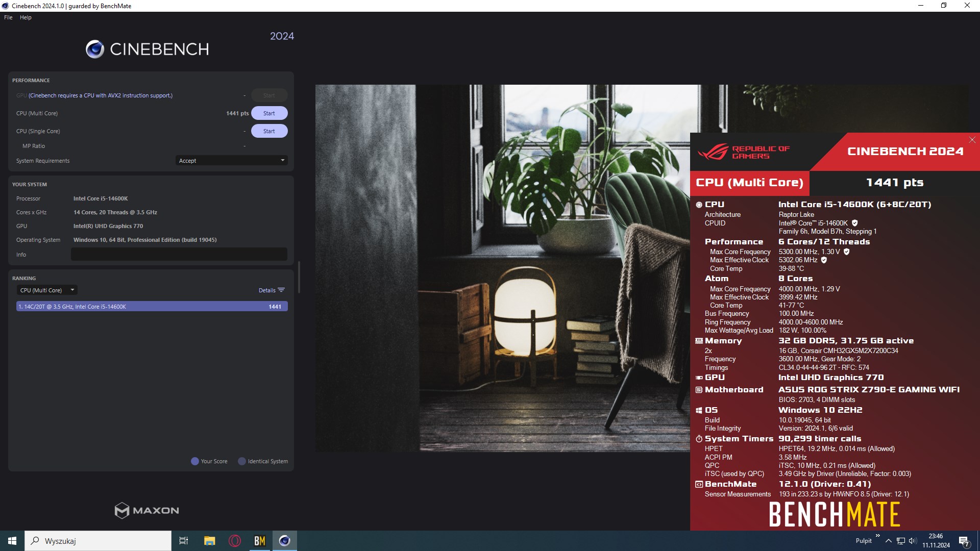This screenshot has width=980, height=551.
Task: Click the Republic of Gamers logo
Action: tap(743, 152)
